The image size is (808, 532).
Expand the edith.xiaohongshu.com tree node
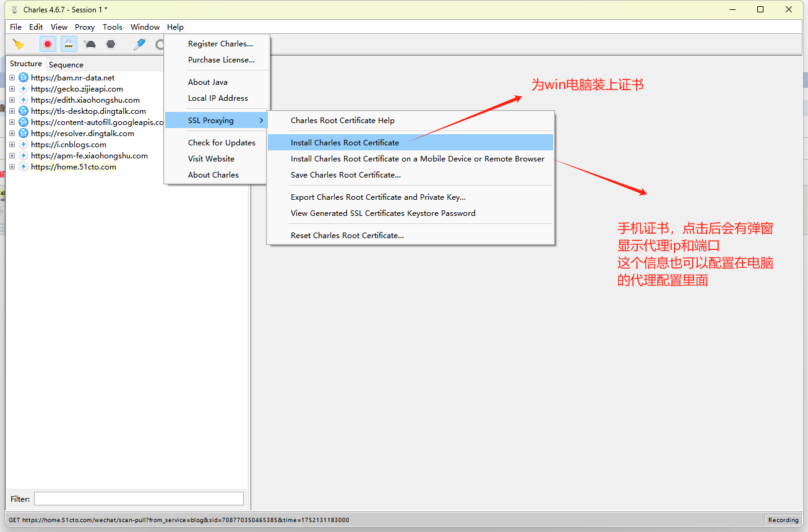[12, 100]
